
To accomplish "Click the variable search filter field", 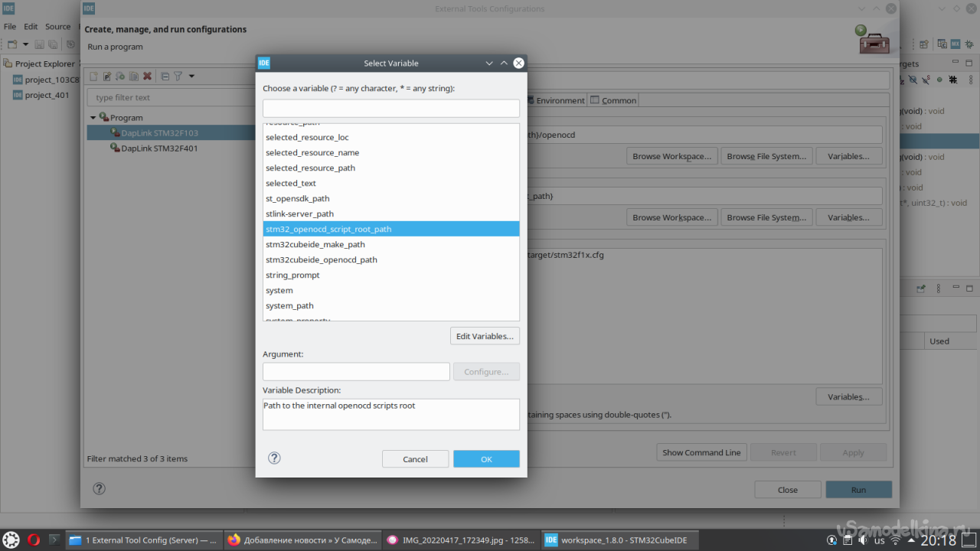I will [x=391, y=108].
